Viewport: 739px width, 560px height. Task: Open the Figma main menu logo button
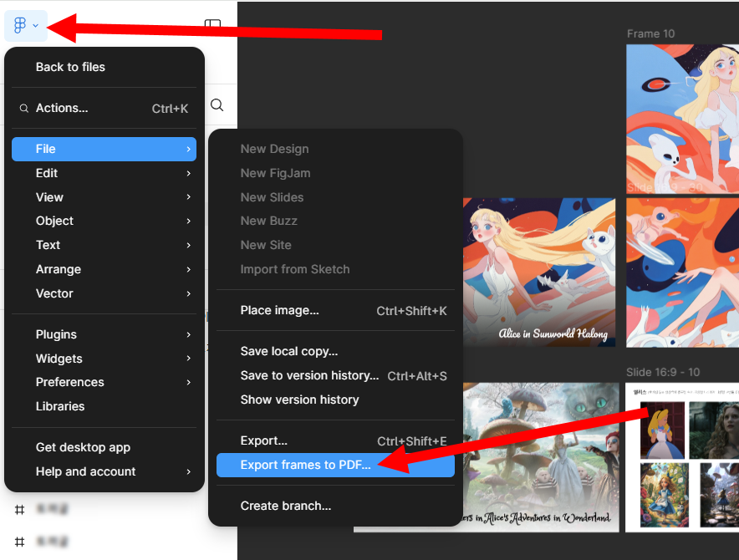[x=25, y=25]
